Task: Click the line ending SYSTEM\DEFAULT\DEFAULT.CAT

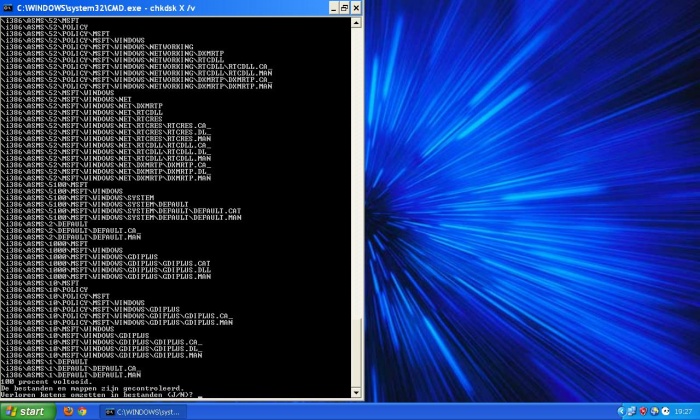Action: (x=121, y=211)
